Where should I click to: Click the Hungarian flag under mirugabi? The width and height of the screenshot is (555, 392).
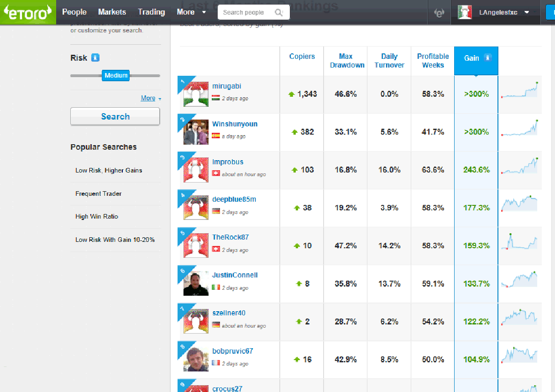pyautogui.click(x=216, y=98)
